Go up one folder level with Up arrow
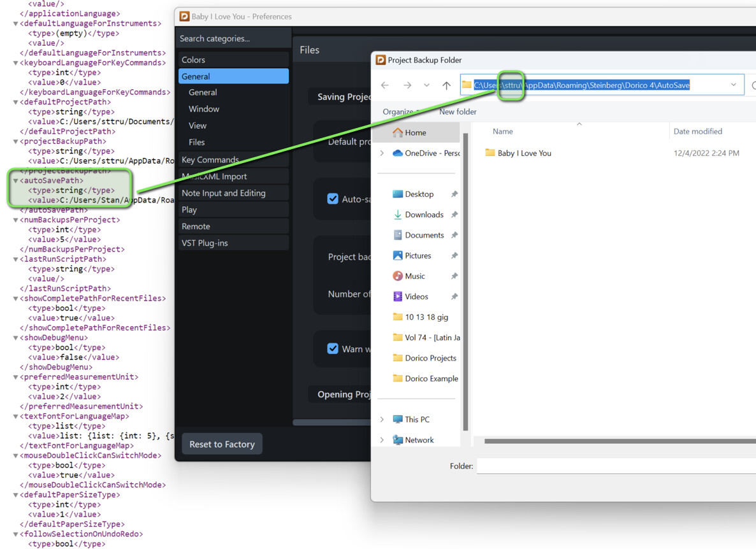 pyautogui.click(x=446, y=85)
